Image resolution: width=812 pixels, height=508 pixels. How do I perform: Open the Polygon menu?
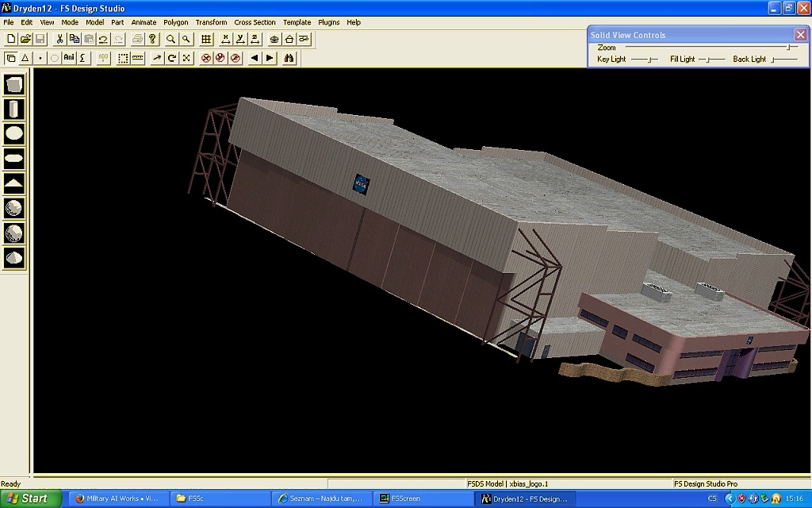(x=175, y=22)
